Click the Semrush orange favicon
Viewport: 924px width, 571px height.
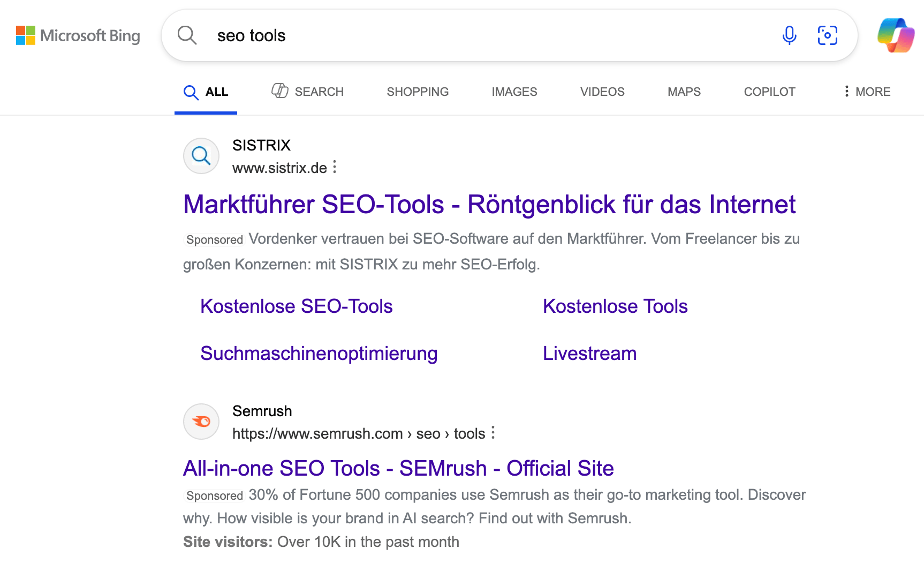tap(201, 422)
